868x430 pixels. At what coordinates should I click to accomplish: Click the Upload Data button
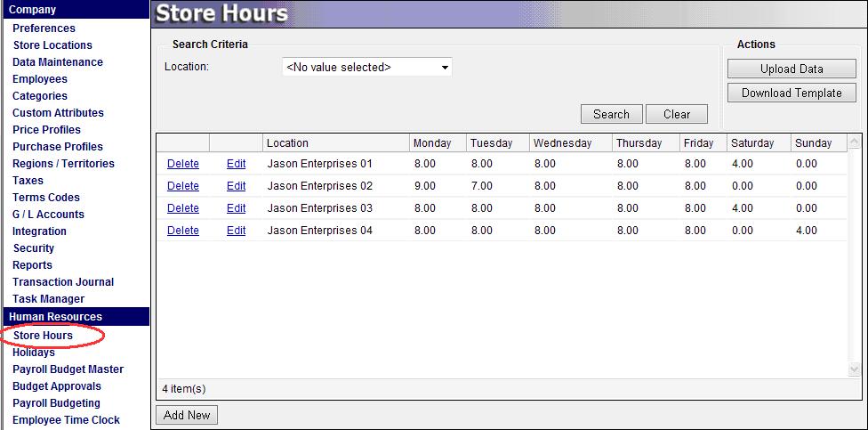pos(791,69)
